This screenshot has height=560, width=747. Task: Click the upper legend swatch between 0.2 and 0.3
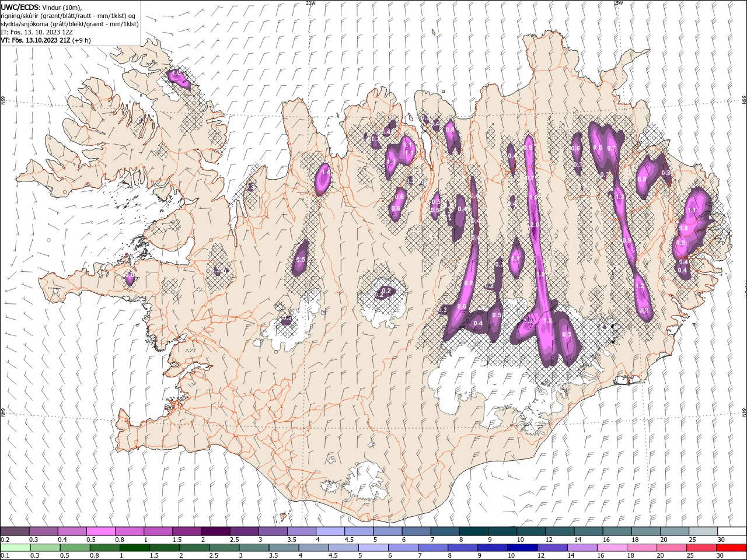15,531
